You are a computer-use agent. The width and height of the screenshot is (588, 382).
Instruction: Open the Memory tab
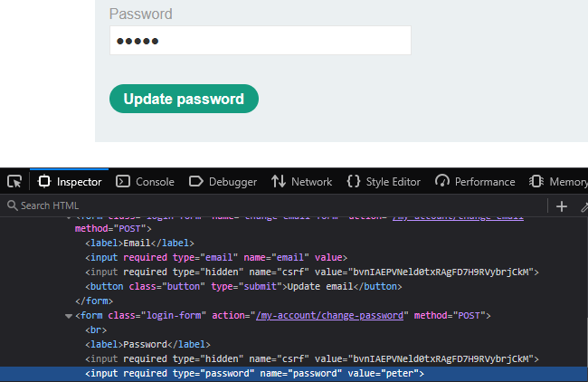(x=558, y=182)
